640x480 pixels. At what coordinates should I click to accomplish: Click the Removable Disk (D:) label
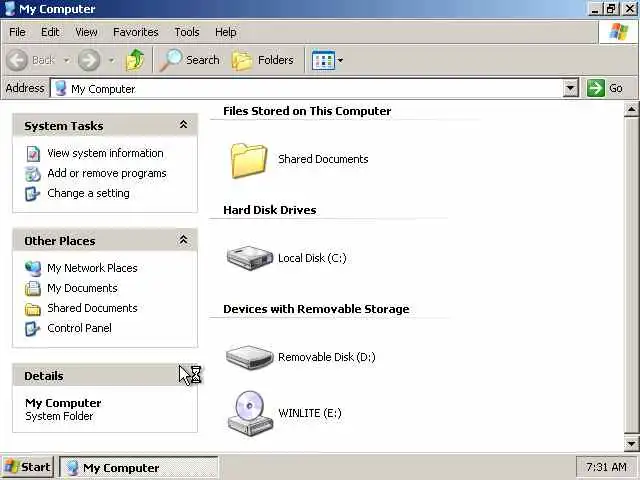pos(327,357)
